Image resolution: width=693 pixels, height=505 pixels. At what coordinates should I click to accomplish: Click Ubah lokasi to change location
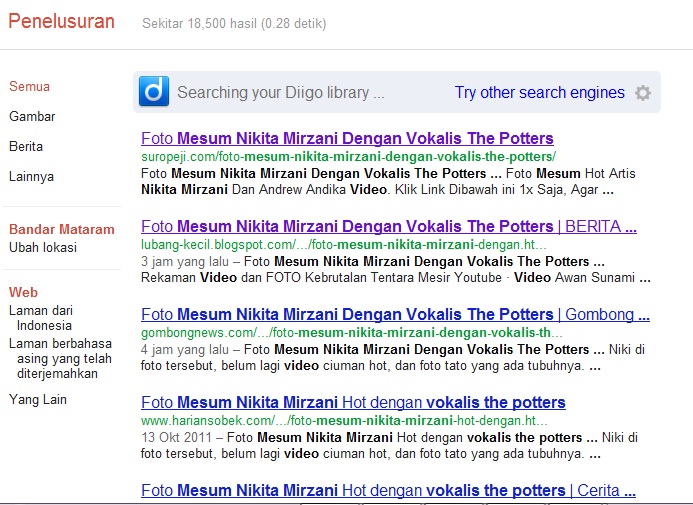43,247
